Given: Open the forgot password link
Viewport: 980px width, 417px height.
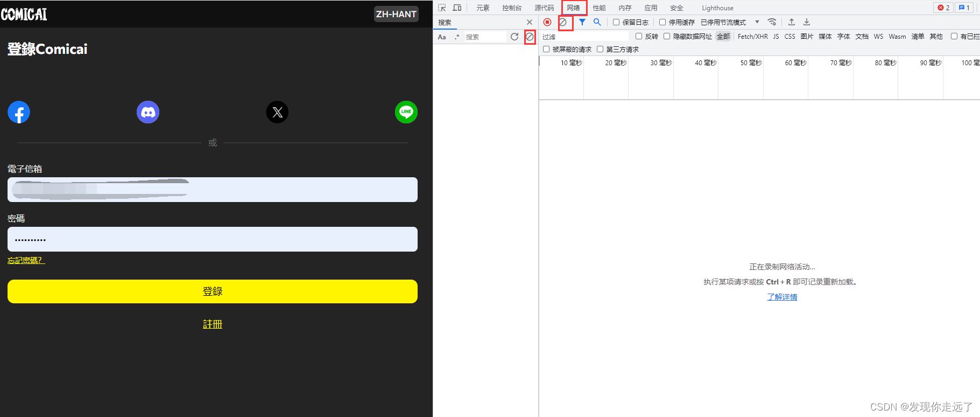Looking at the screenshot, I should 26,260.
